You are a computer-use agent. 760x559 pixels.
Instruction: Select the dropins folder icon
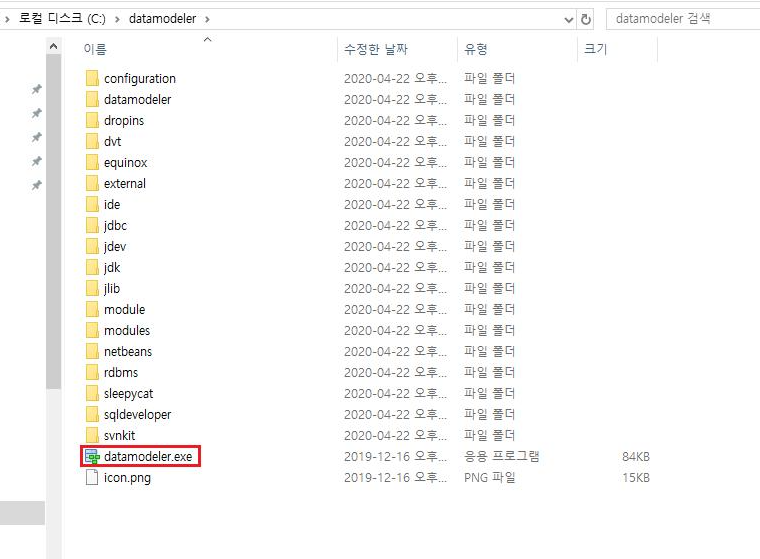click(x=92, y=120)
